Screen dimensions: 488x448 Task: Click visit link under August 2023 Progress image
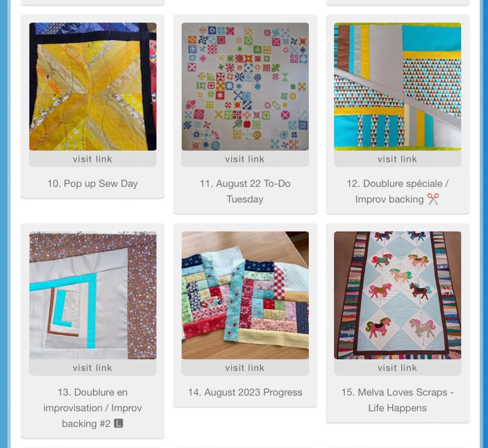pyautogui.click(x=245, y=367)
